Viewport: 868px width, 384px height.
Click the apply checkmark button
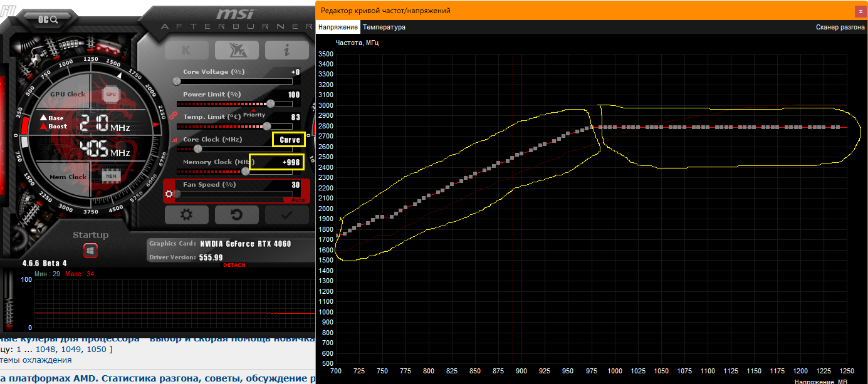pyautogui.click(x=286, y=215)
